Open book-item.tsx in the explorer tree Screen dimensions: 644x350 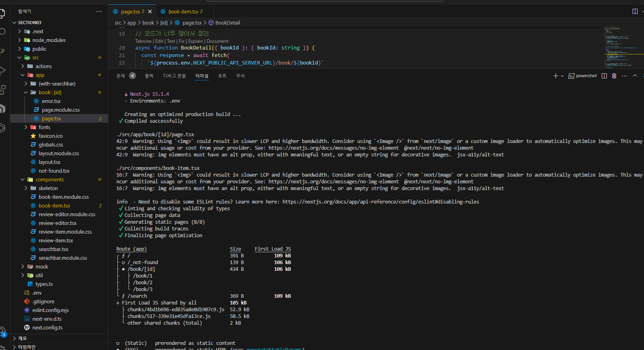[x=59, y=205]
